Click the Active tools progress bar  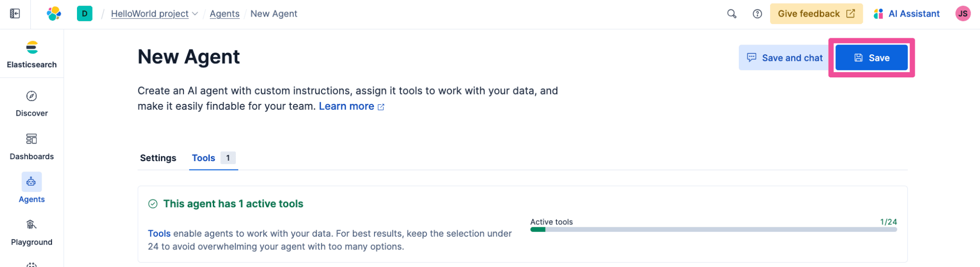point(713,229)
